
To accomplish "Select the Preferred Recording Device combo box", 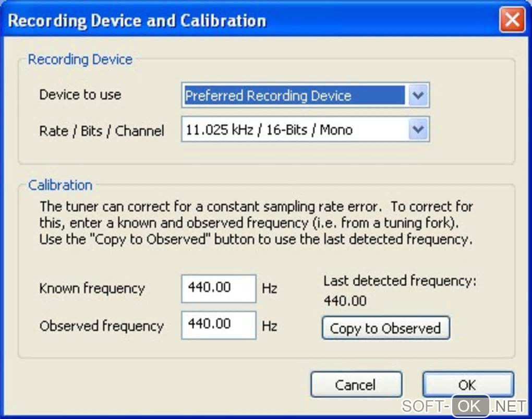I will (x=305, y=95).
